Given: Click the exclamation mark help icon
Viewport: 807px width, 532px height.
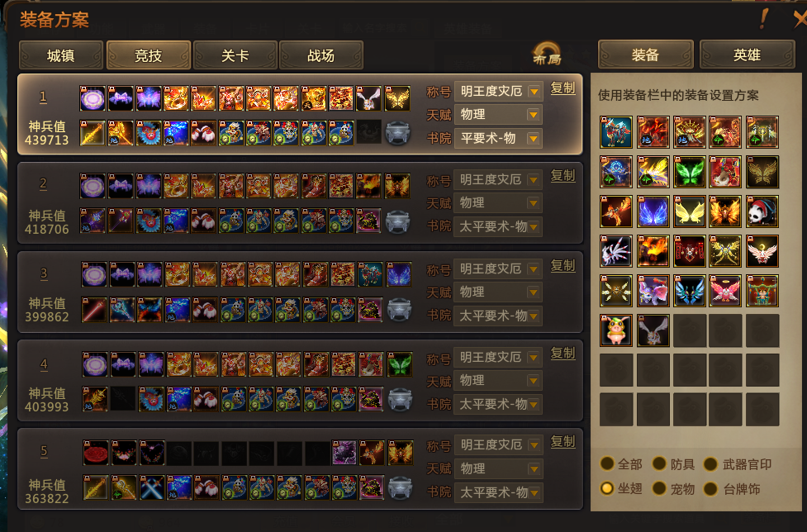Looking at the screenshot, I should [764, 19].
